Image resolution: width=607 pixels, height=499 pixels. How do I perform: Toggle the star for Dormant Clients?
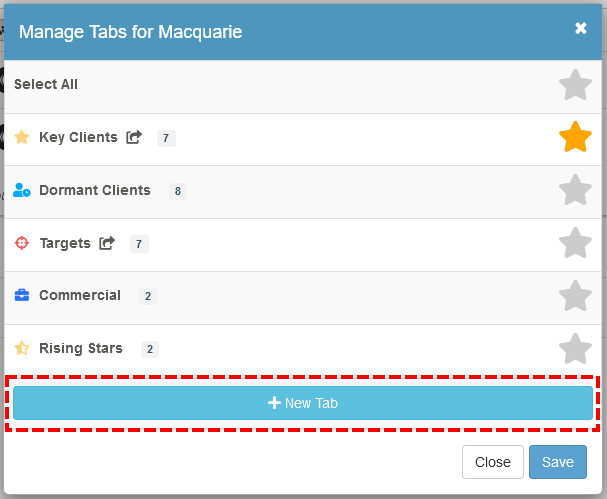click(575, 190)
